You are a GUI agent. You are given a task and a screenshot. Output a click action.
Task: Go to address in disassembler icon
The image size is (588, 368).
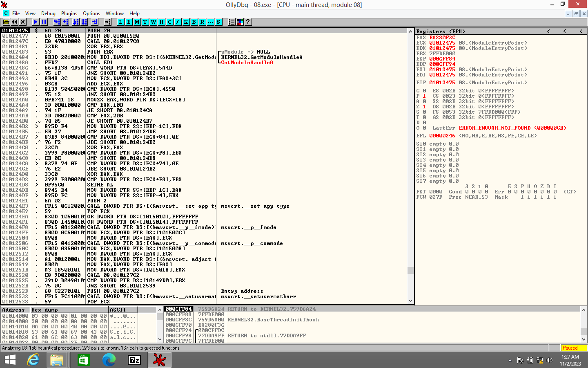coord(108,22)
